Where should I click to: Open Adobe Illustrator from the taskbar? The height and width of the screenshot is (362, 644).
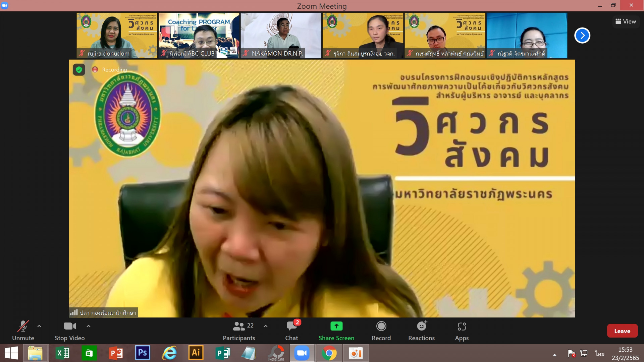[x=196, y=353]
